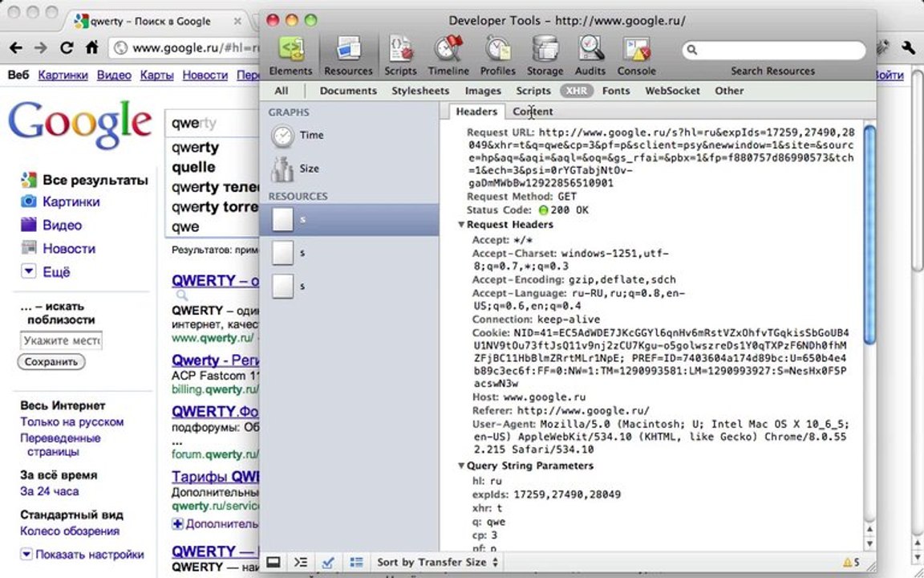This screenshot has height=578, width=924.
Task: Toggle small resource rows list icon
Action: coord(356,562)
